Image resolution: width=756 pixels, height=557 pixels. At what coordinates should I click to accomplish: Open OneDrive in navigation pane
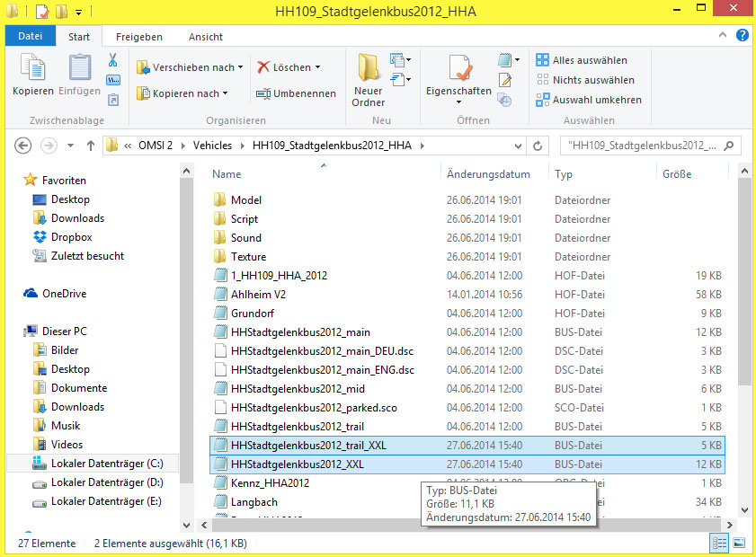pyautogui.click(x=64, y=294)
